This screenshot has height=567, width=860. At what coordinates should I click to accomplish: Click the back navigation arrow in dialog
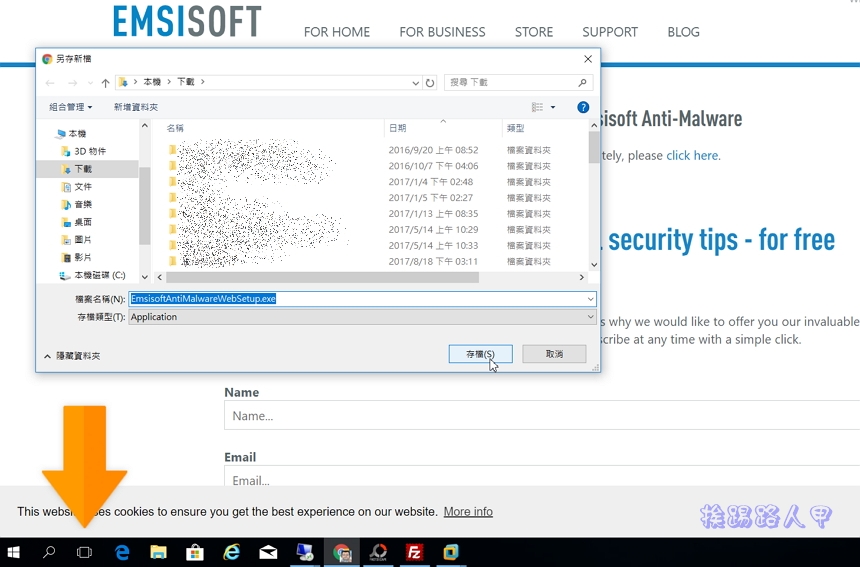tap(50, 83)
